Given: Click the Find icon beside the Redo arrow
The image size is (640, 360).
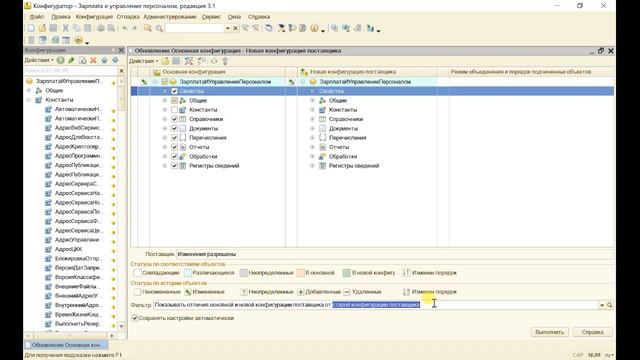Looking at the screenshot, I should [x=147, y=28].
